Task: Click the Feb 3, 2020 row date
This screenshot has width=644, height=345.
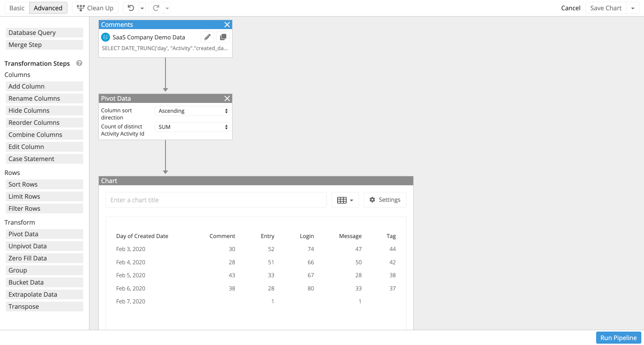Action: click(x=131, y=249)
